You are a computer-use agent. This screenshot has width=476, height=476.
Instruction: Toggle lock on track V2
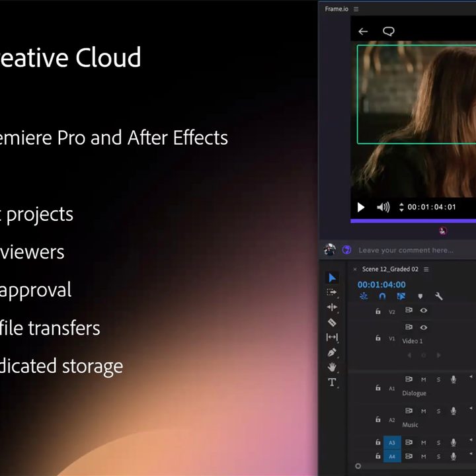[x=378, y=311]
